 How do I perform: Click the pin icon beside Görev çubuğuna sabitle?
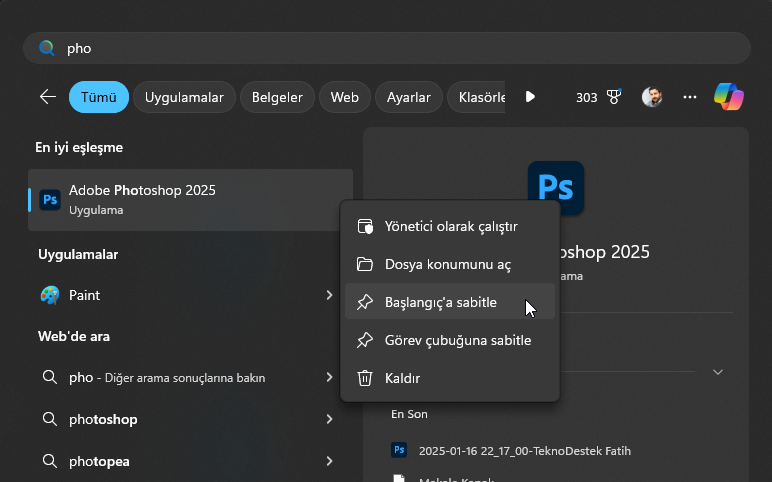pyautogui.click(x=365, y=340)
